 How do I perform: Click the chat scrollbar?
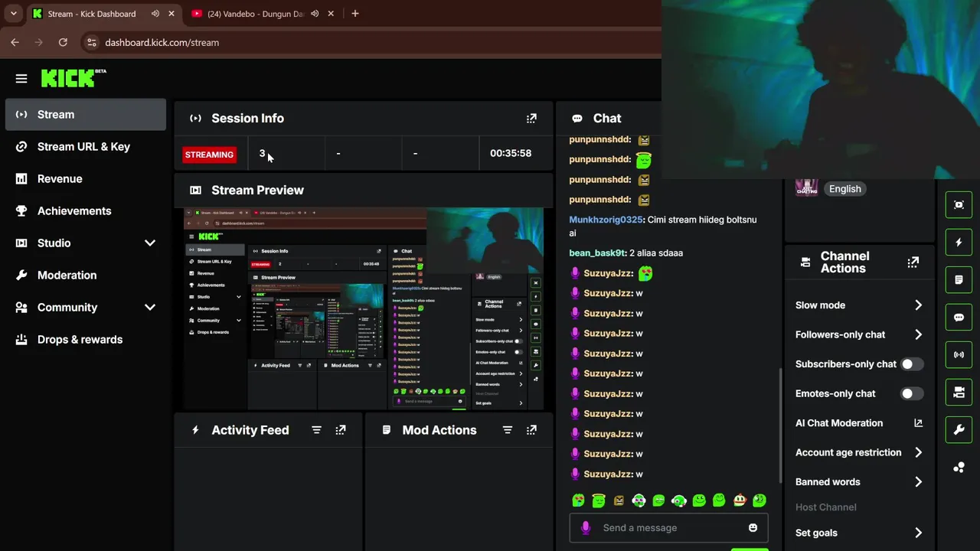click(x=781, y=425)
